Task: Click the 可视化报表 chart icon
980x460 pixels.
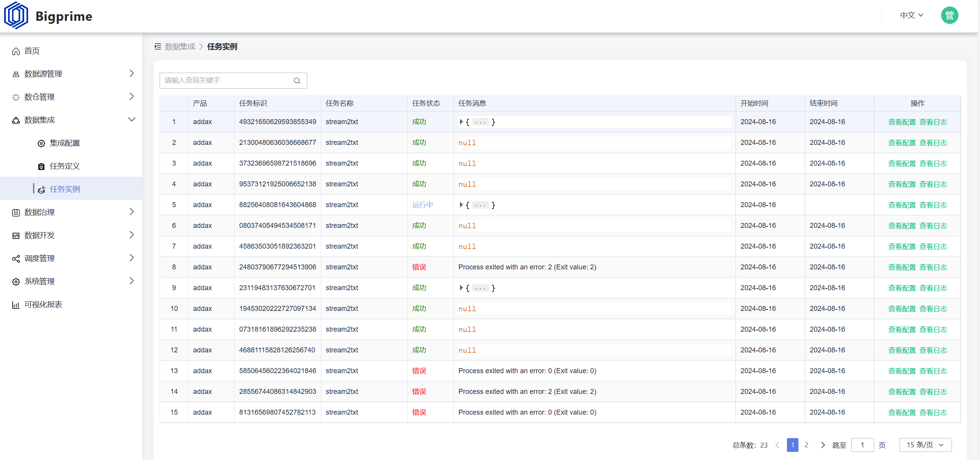Action: (16, 305)
